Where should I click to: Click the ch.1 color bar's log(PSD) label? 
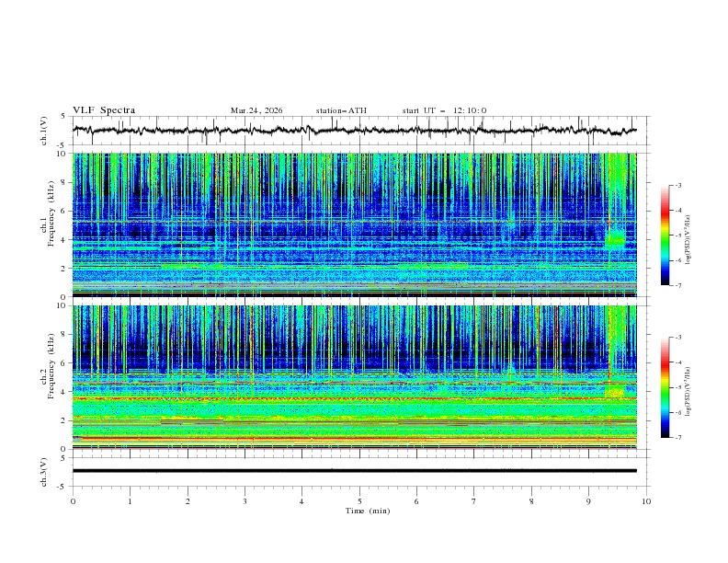[x=688, y=240]
